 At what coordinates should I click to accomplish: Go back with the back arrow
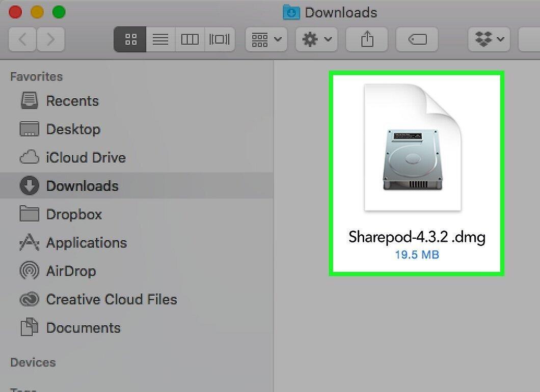tap(22, 39)
